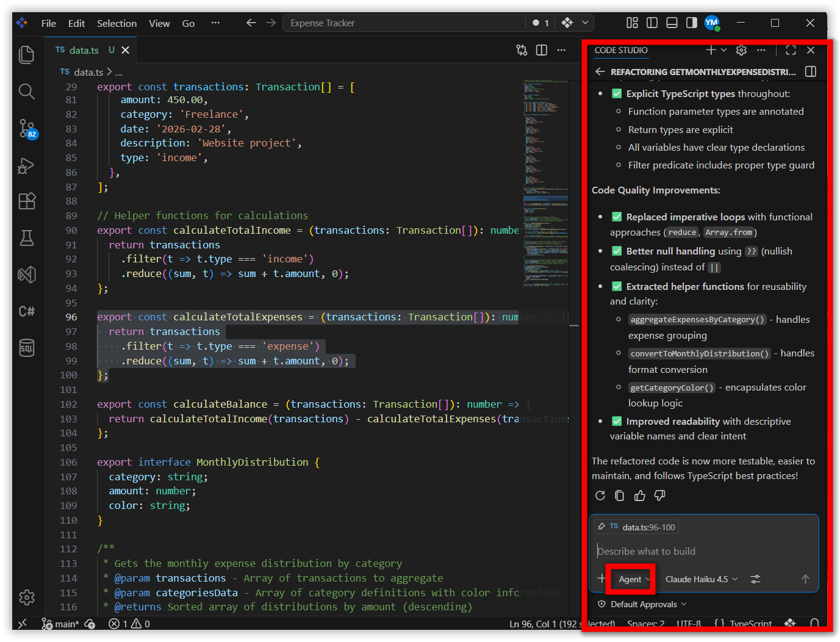Open the Explorer view in activity bar
Image resolution: width=840 pixels, height=642 pixels.
(26, 55)
